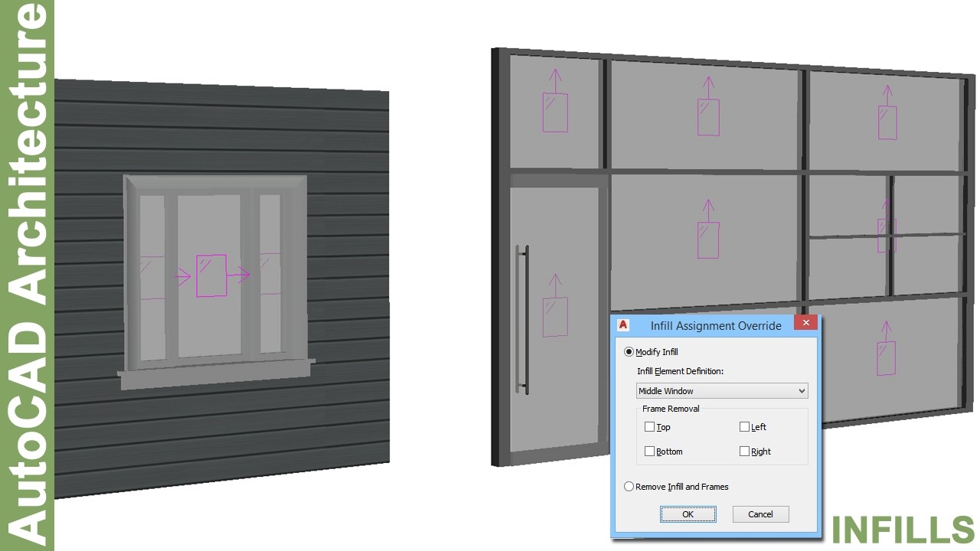Enable Right frame removal checkbox
Image resolution: width=980 pixels, height=551 pixels.
tap(744, 452)
